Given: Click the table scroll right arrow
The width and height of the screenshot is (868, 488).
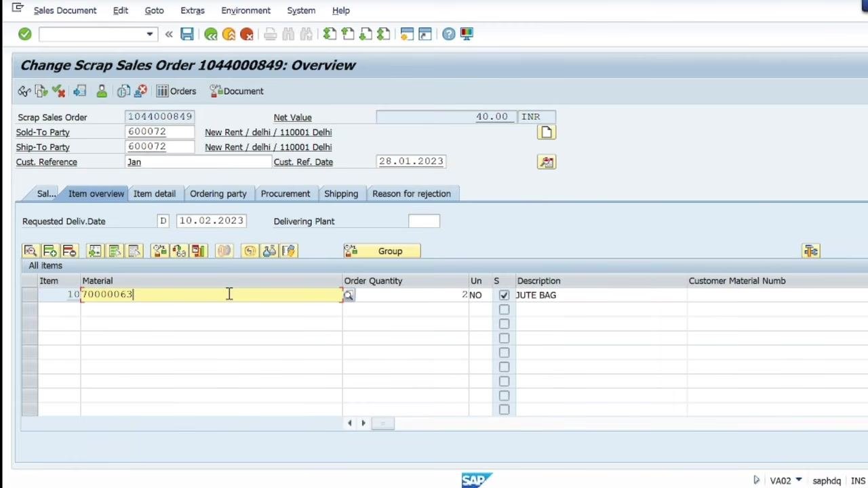Looking at the screenshot, I should click(363, 424).
